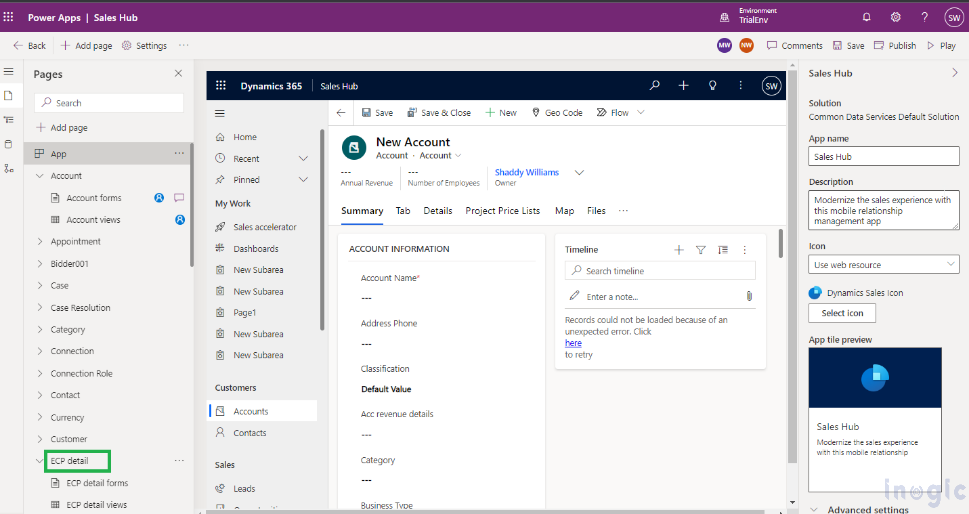Expand the Appointment tree node
This screenshot has height=514, width=969.
(40, 242)
